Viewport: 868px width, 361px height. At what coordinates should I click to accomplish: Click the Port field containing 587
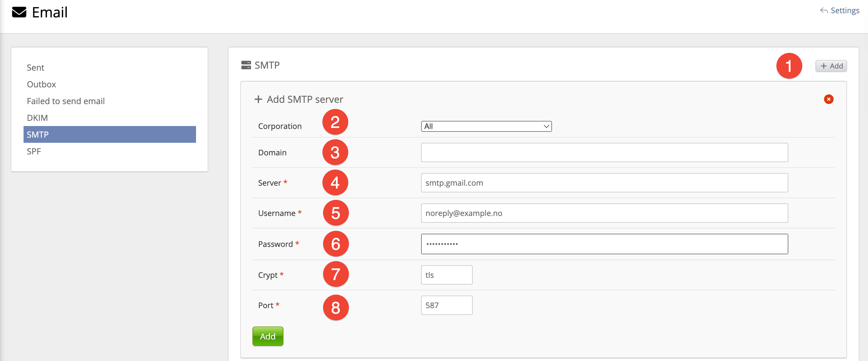pyautogui.click(x=447, y=306)
